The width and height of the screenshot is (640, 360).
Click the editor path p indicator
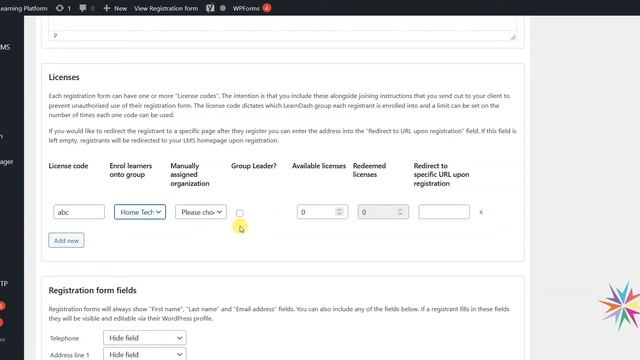tap(56, 36)
